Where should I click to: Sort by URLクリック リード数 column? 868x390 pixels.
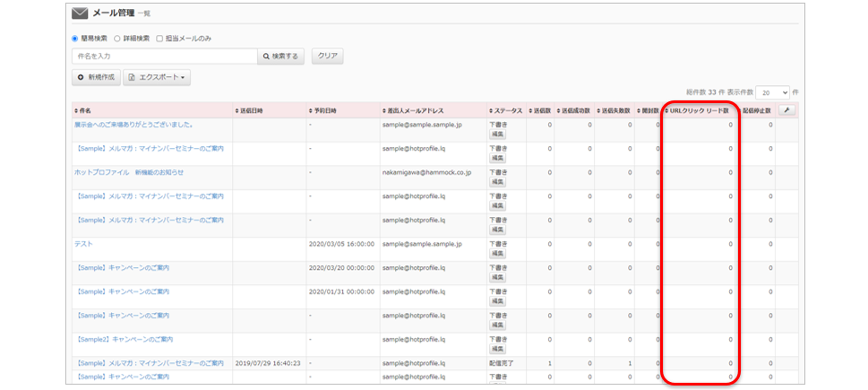697,111
